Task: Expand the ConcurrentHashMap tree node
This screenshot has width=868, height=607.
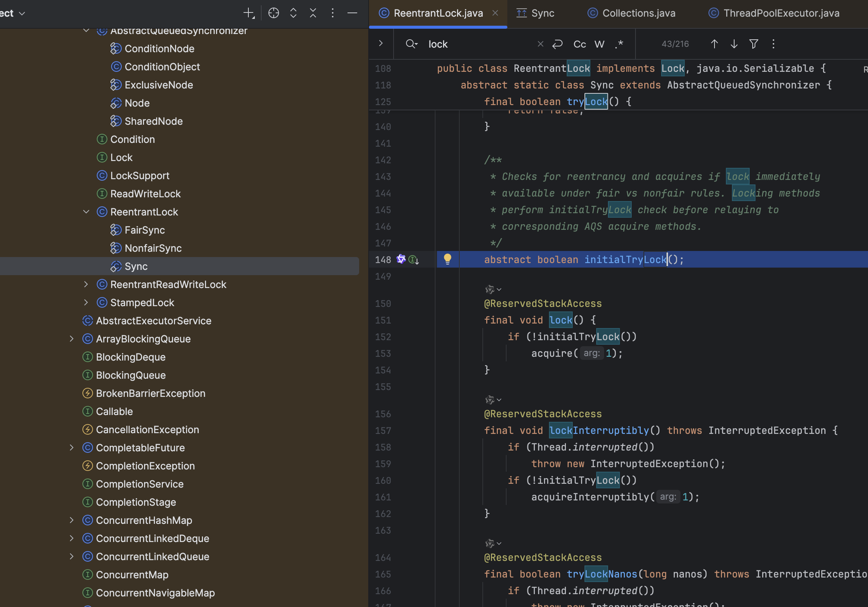Action: point(72,520)
